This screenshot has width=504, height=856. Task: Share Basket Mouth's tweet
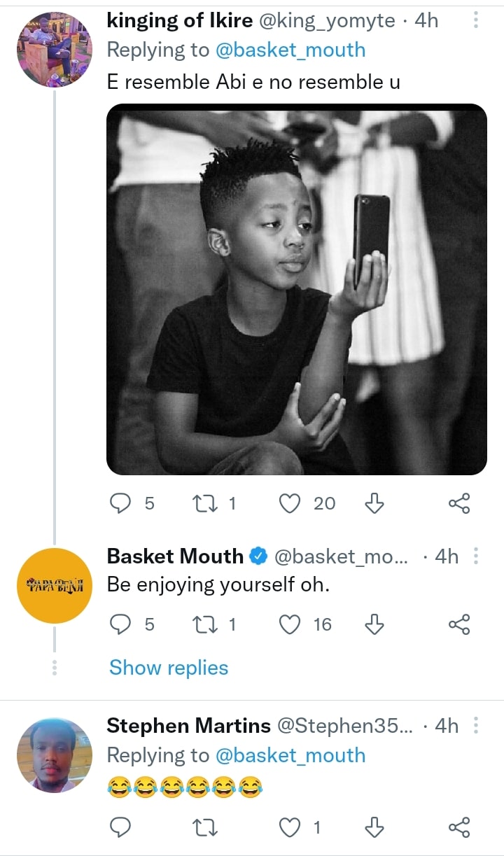[x=458, y=624]
